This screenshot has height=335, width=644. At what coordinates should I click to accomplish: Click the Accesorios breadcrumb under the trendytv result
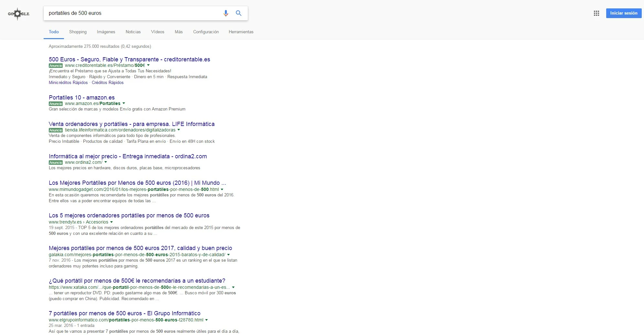(x=97, y=222)
